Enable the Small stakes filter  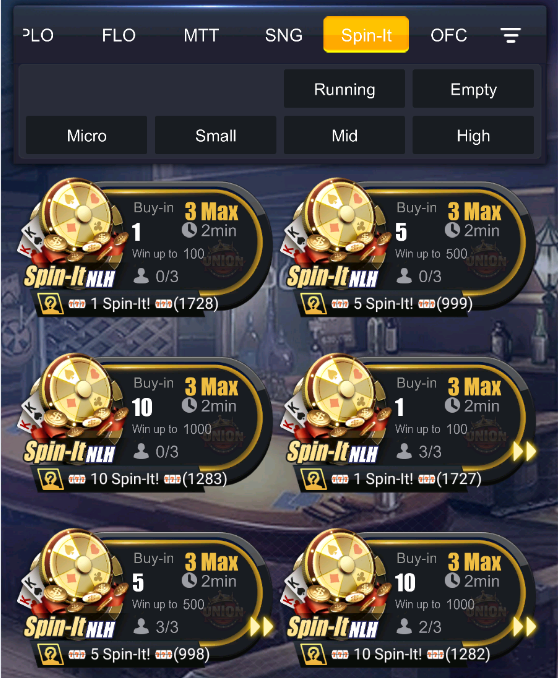pyautogui.click(x=215, y=135)
